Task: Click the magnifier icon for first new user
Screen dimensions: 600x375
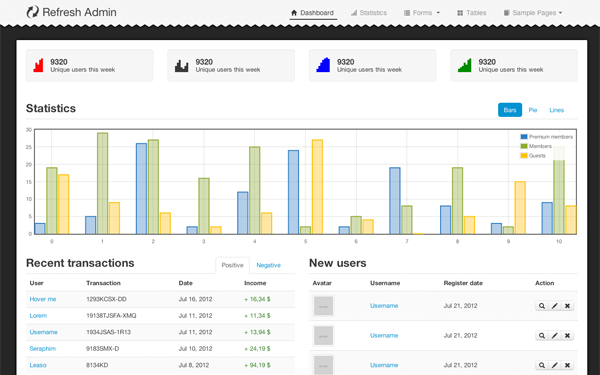Action: point(541,306)
